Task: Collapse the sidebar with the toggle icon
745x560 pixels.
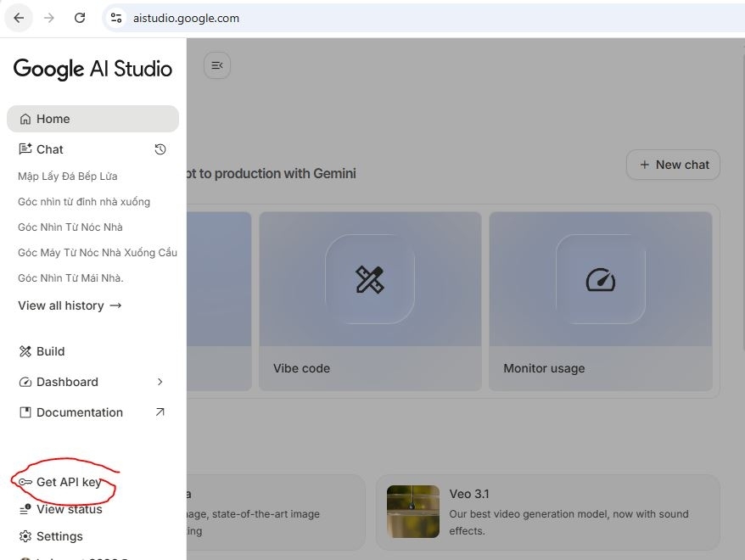Action: click(x=217, y=65)
